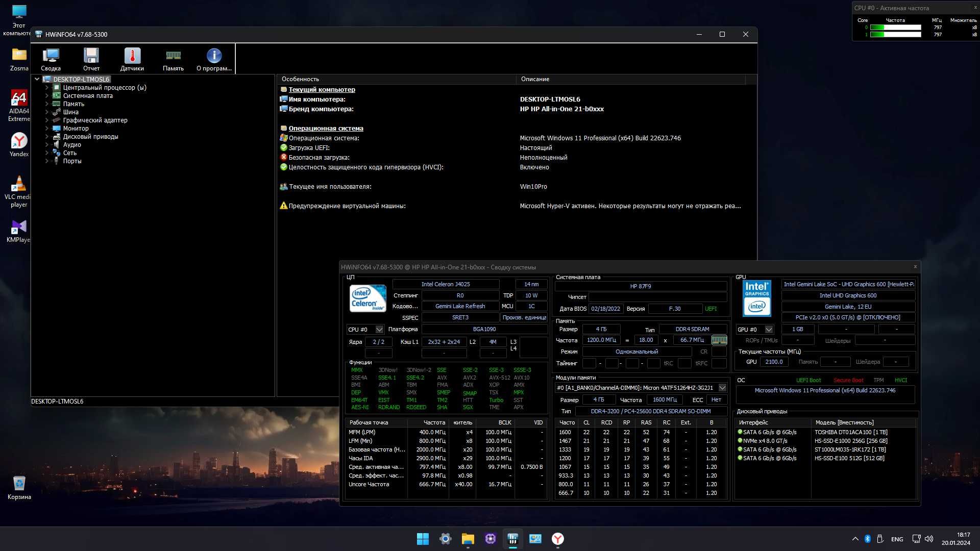Select Аудио in tree
This screenshot has width=980, height=551.
[72, 145]
